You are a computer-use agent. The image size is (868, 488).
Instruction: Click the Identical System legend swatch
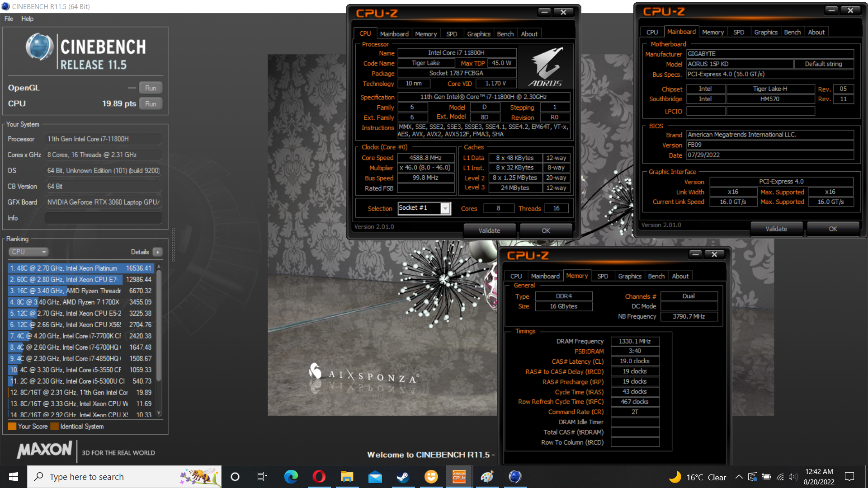55,426
